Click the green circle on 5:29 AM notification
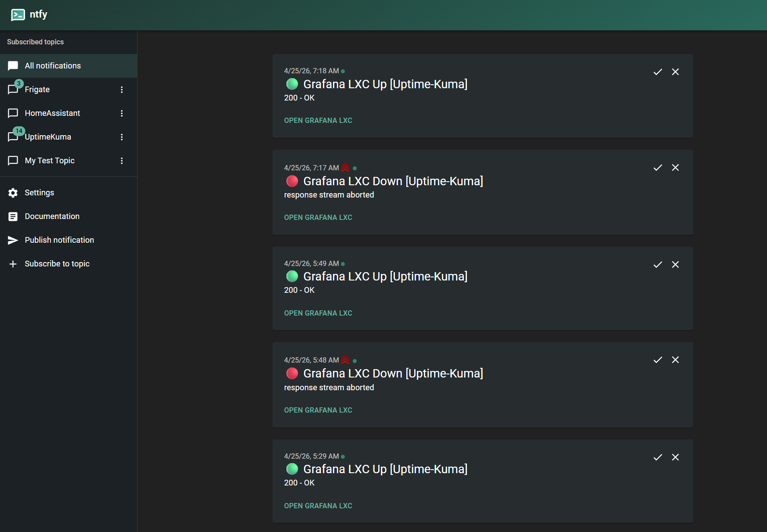Image resolution: width=767 pixels, height=532 pixels. [292, 469]
